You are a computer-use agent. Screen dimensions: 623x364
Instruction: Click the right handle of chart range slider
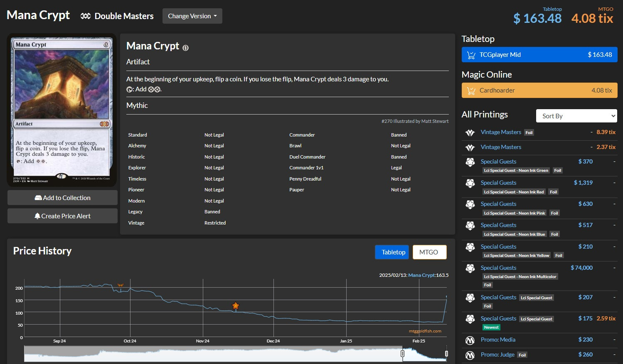(x=446, y=354)
